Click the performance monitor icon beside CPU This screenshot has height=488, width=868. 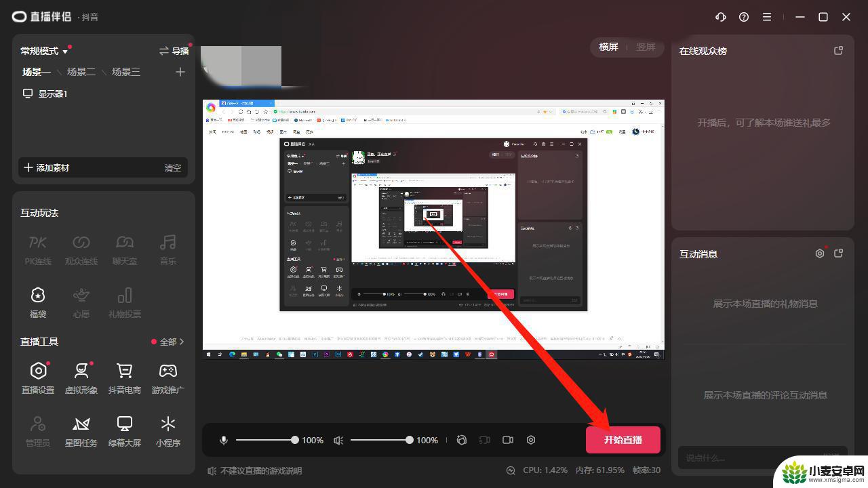tap(511, 470)
